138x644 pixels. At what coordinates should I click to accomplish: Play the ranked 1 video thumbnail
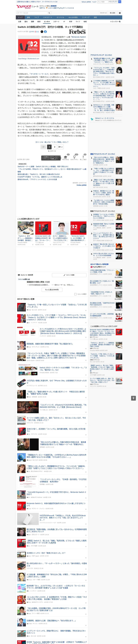tap(119, 217)
